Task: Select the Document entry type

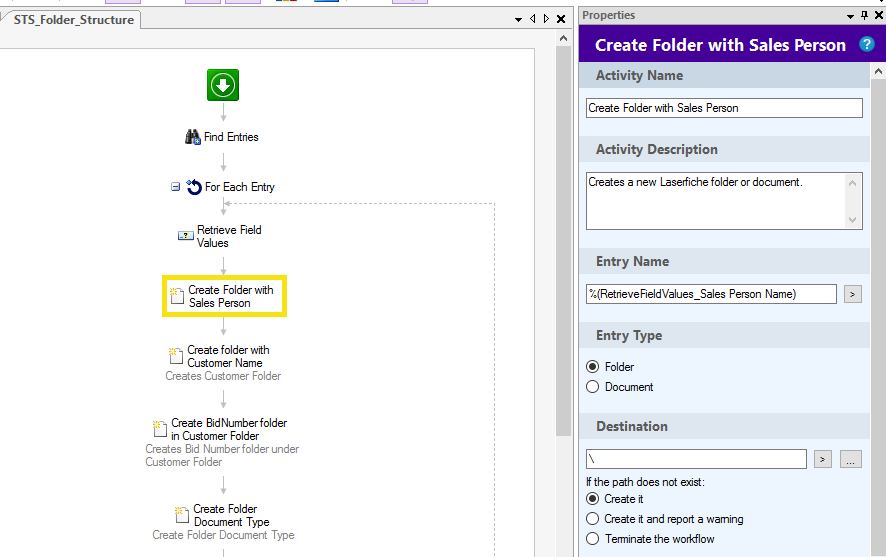Action: tap(593, 387)
